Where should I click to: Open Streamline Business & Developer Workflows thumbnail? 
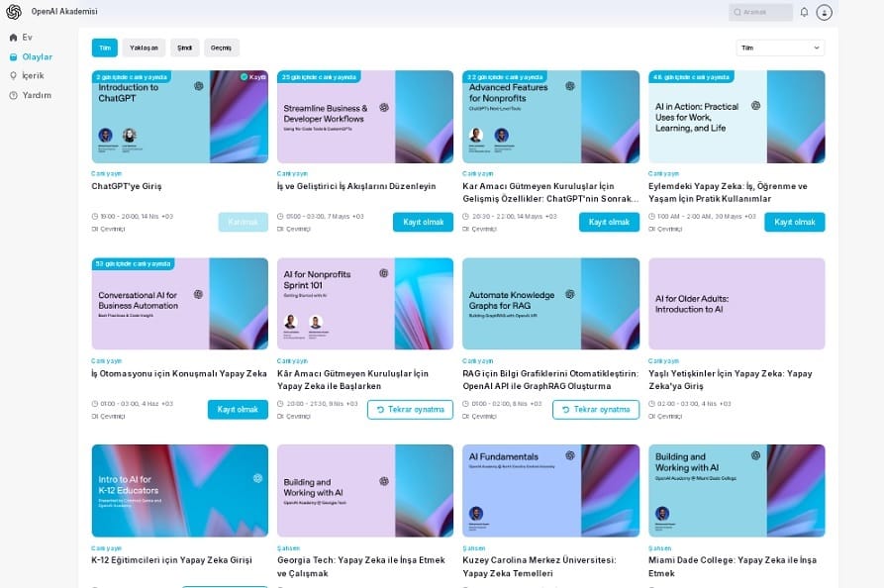point(365,117)
